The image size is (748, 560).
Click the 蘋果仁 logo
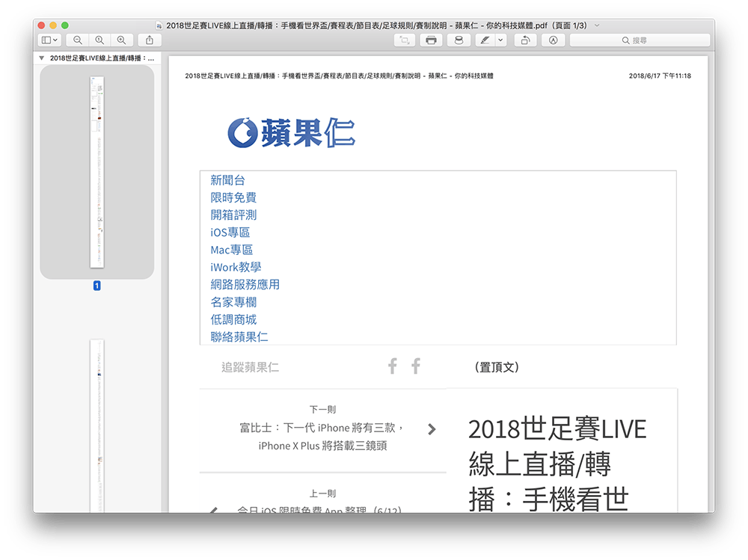(x=291, y=132)
